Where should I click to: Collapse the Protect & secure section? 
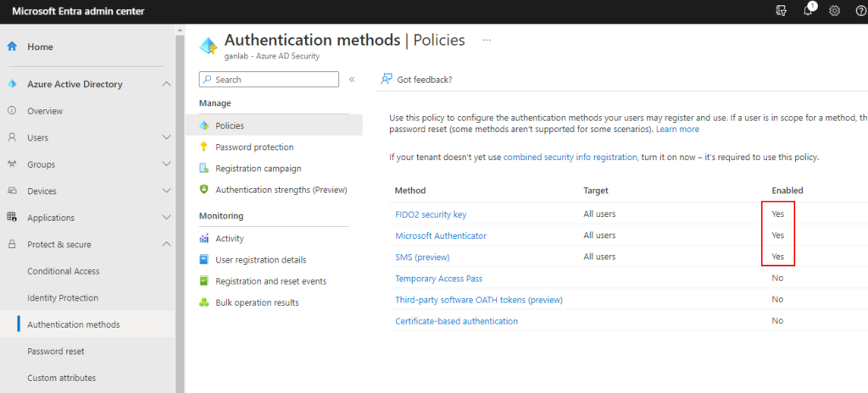166,245
